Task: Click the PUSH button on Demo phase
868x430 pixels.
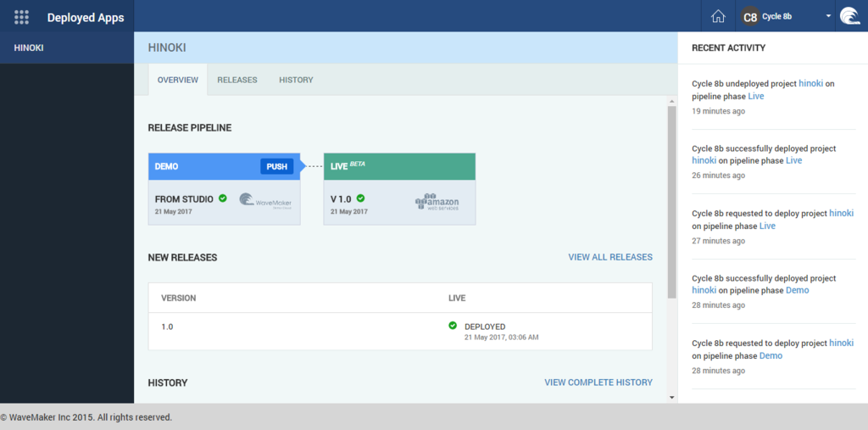Action: (277, 166)
